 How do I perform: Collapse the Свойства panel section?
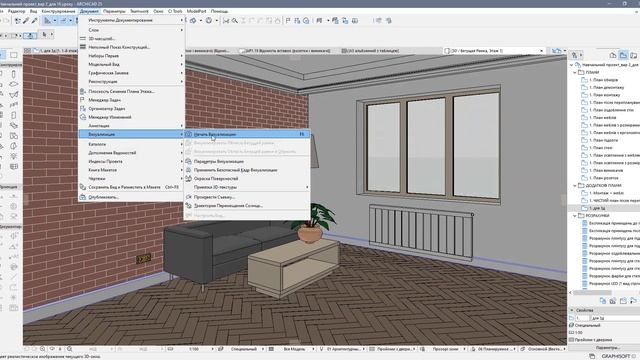tap(572, 310)
